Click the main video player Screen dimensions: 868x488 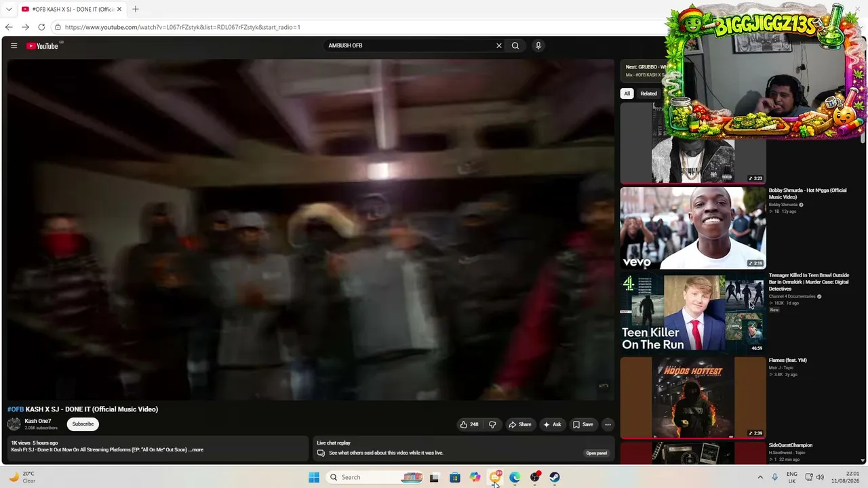pos(311,230)
